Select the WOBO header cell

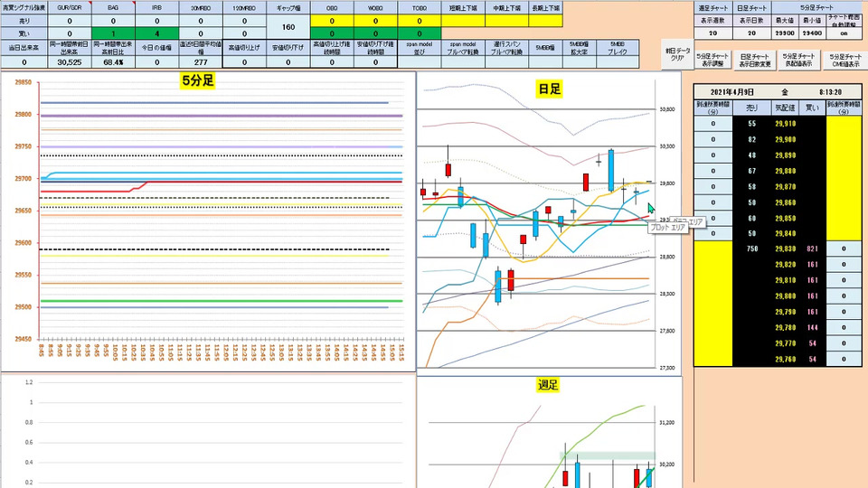(375, 8)
